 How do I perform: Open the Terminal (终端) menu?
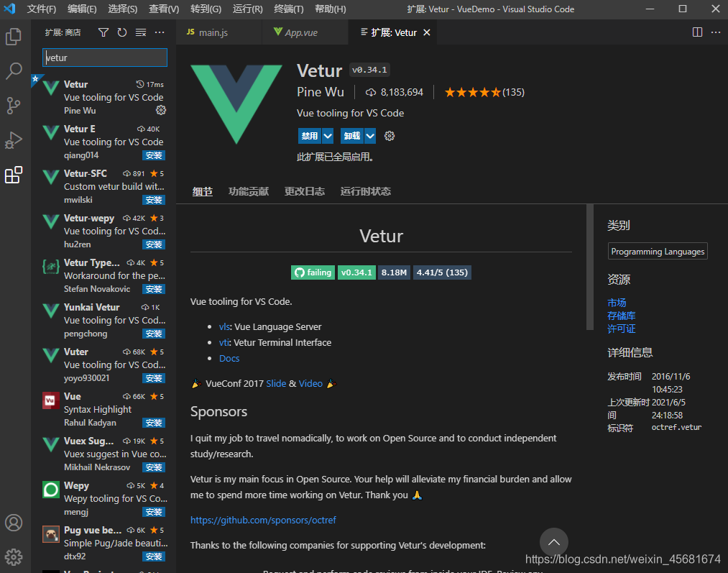click(288, 9)
